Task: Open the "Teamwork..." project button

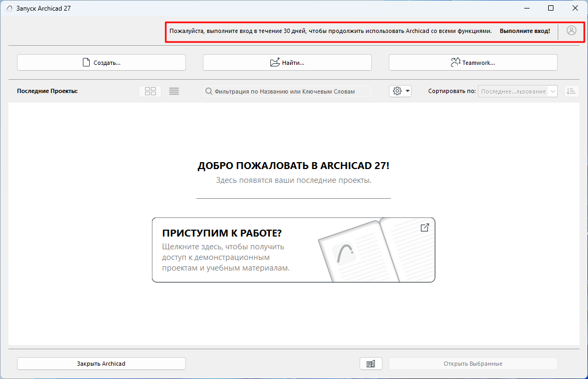Action: [473, 63]
